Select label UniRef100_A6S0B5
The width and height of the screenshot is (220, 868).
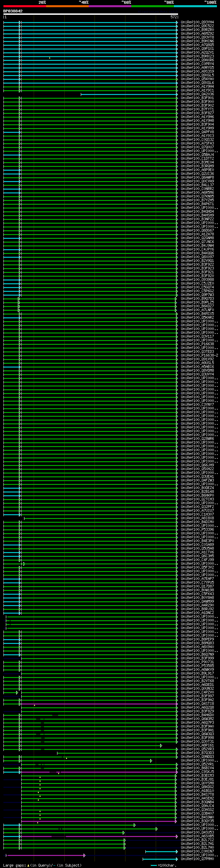point(197,837)
